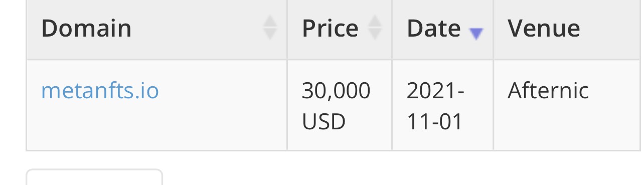644x185 pixels.
Task: Click the Venue column header
Action: (x=544, y=28)
